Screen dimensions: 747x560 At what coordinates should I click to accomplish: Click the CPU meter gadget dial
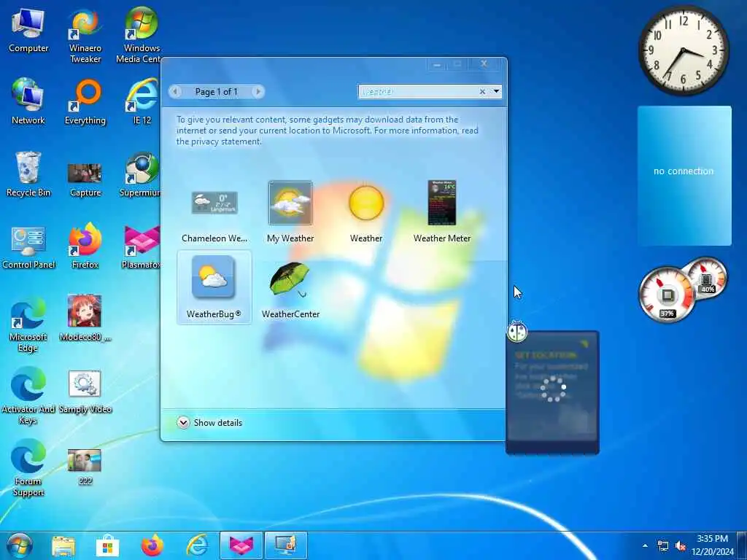[666, 295]
